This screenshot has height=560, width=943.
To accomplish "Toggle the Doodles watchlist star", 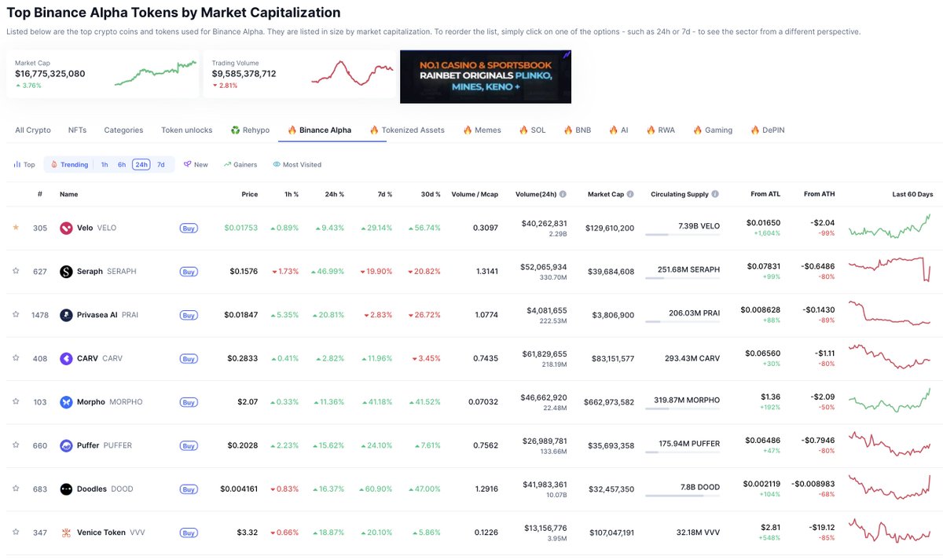I will pos(16,489).
